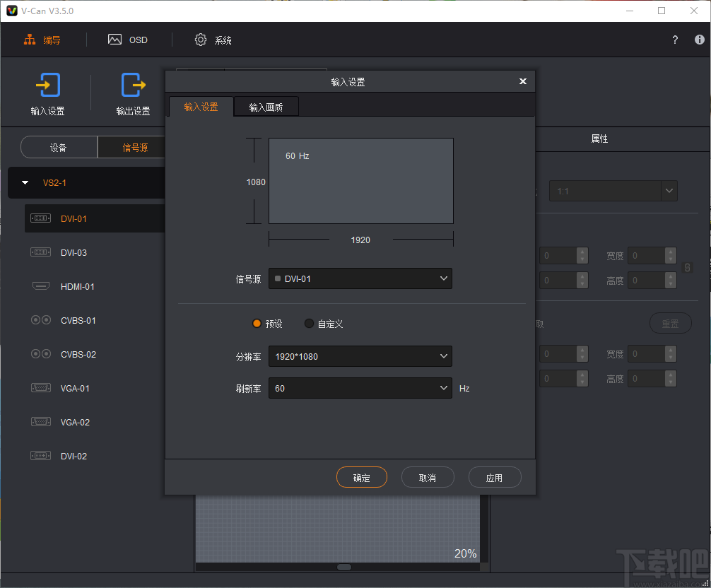Click the DVI connector icon beside DVI-01

click(41, 218)
